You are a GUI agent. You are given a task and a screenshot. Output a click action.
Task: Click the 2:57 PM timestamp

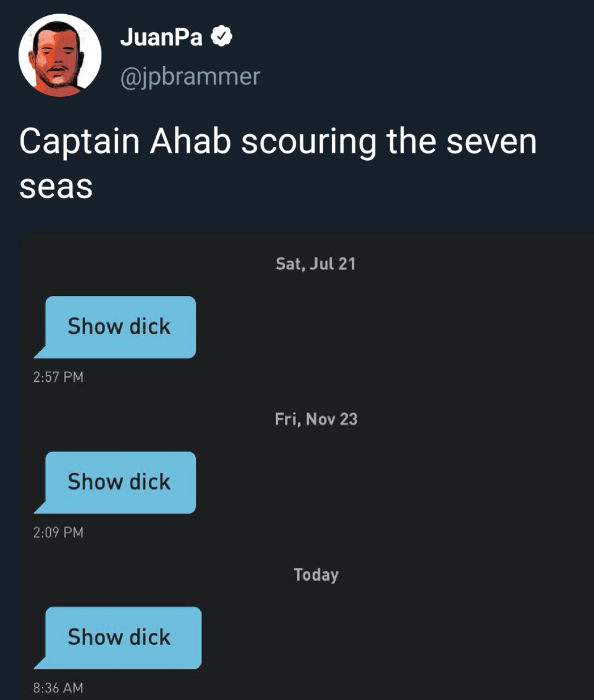(58, 377)
